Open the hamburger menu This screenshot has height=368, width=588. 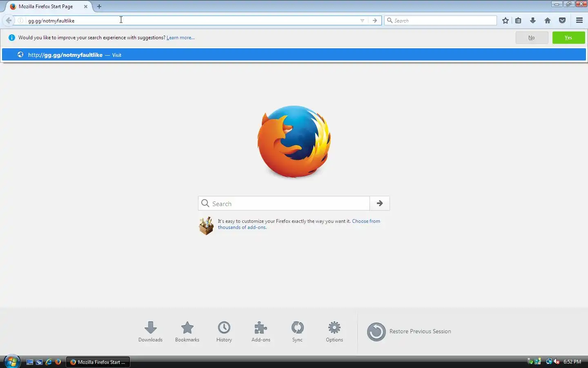click(579, 20)
